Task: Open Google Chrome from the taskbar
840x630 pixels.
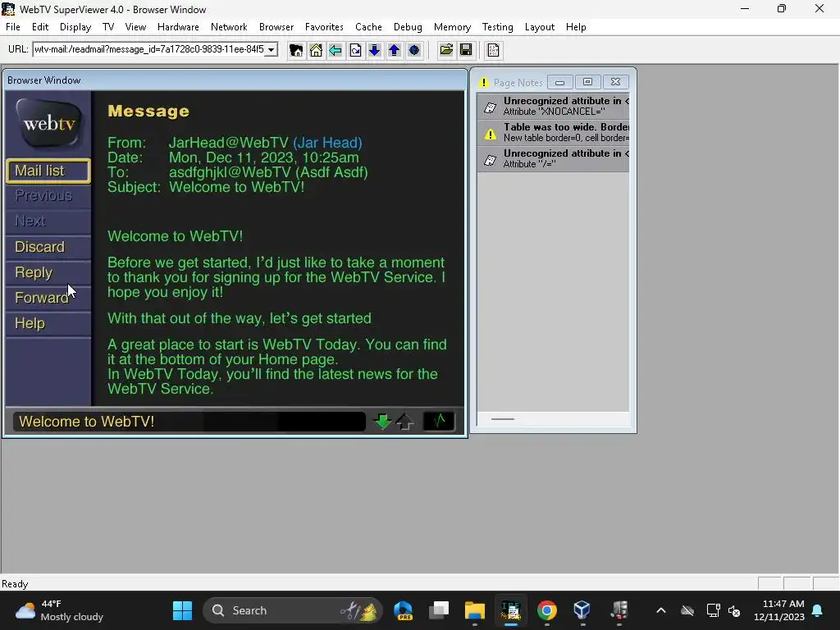Action: 547,610
